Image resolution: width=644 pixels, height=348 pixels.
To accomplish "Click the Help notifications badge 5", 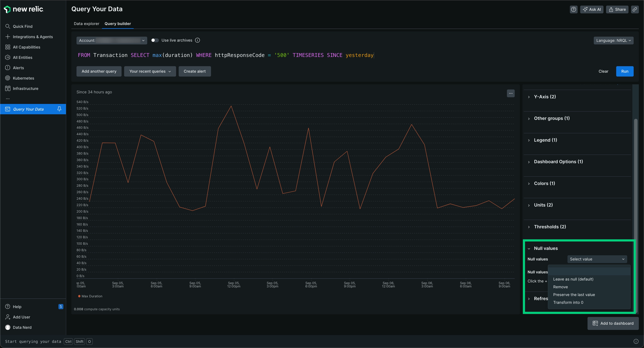I will pyautogui.click(x=61, y=306).
